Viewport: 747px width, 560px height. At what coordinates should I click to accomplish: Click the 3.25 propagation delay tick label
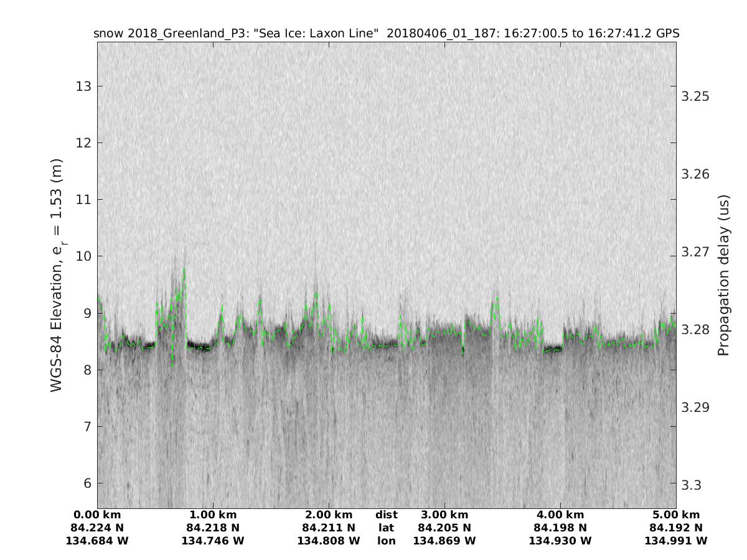tap(694, 96)
